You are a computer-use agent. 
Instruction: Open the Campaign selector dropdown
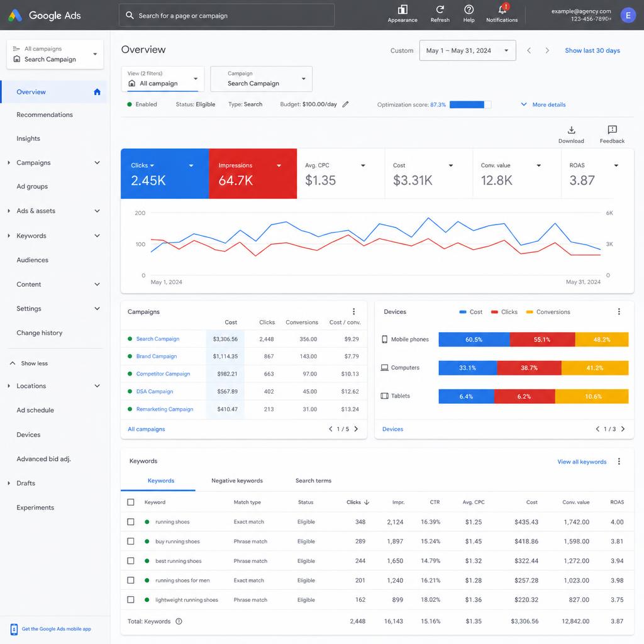click(x=261, y=79)
